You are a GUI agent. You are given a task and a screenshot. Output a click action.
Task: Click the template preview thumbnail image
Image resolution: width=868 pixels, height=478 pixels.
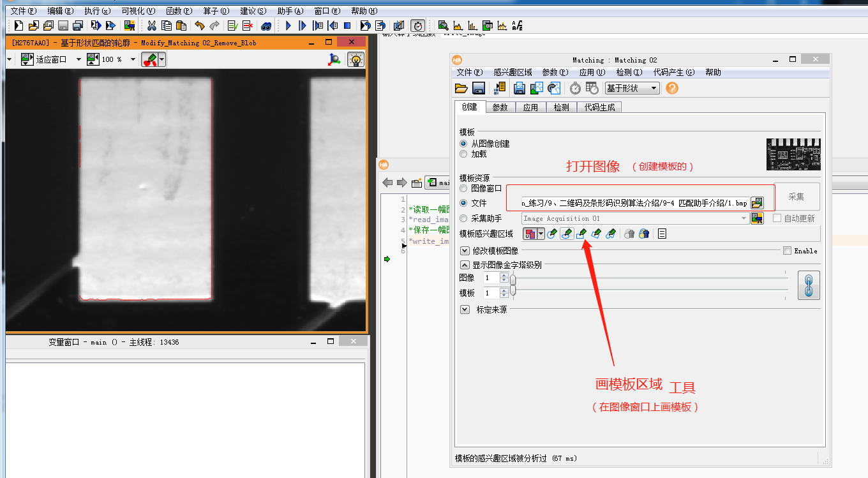click(x=793, y=154)
